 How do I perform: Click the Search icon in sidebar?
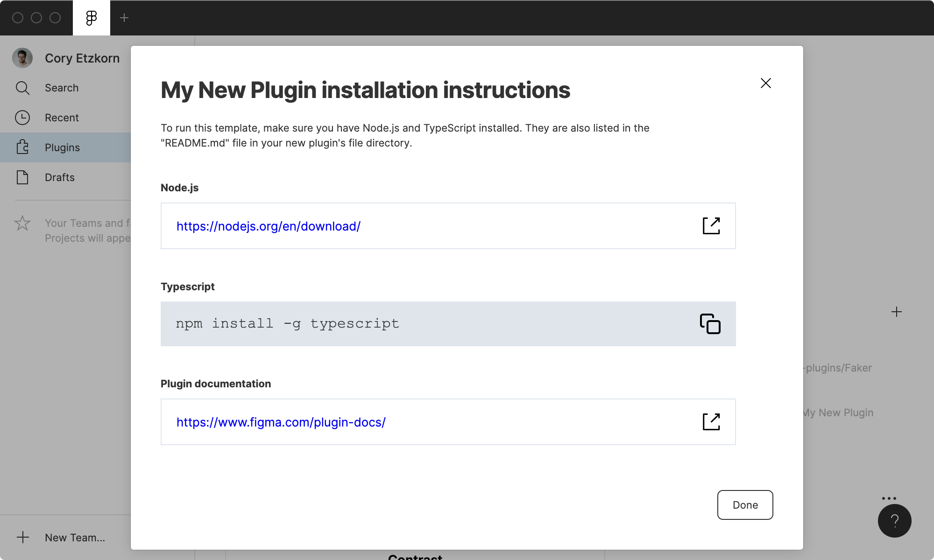point(23,88)
